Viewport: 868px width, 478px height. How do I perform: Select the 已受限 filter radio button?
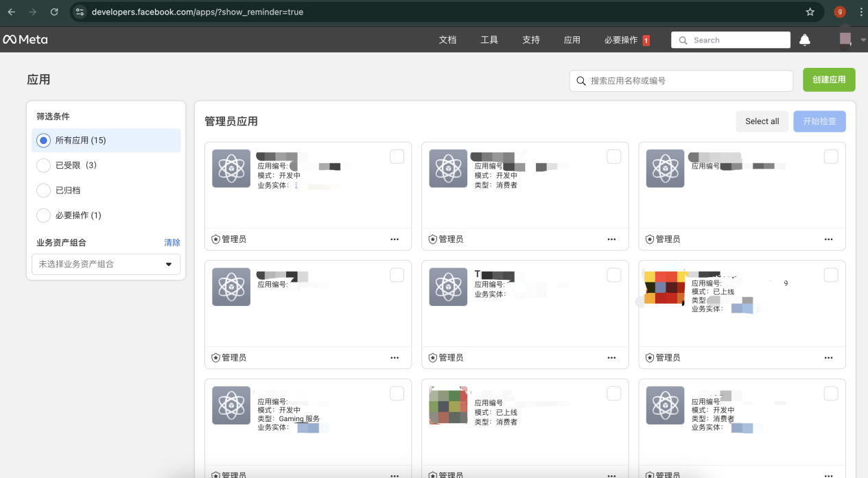(43, 165)
